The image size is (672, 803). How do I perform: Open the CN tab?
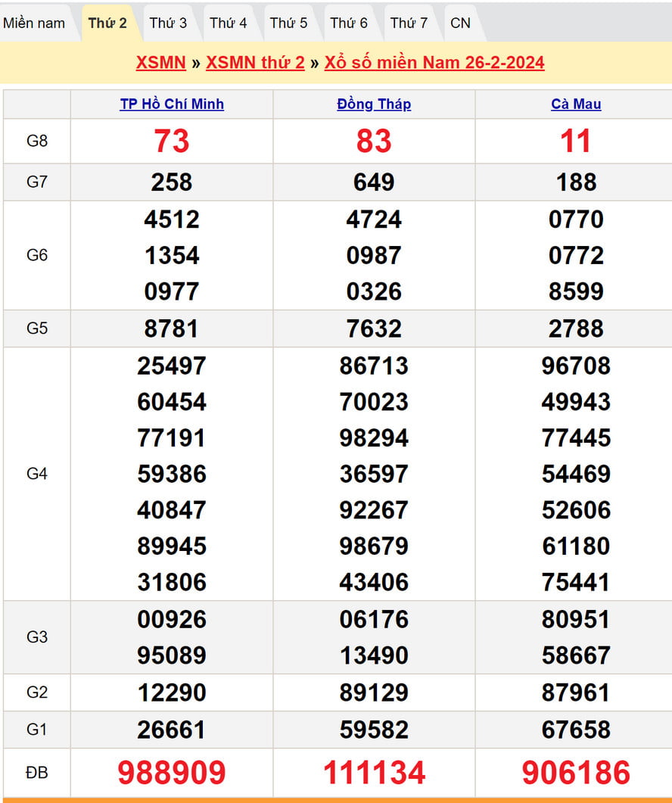pos(460,23)
